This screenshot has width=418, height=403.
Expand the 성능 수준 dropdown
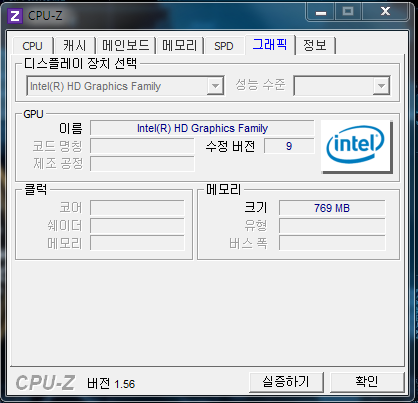342,86
